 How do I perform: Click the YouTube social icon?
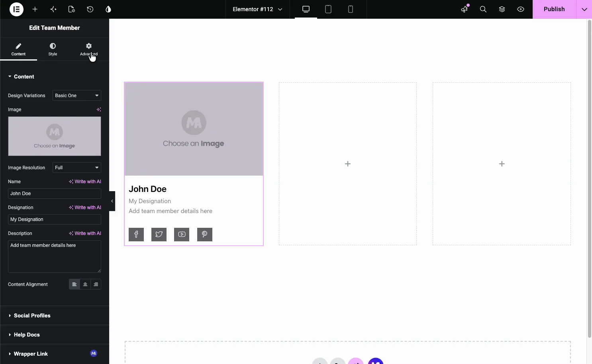pos(182,235)
